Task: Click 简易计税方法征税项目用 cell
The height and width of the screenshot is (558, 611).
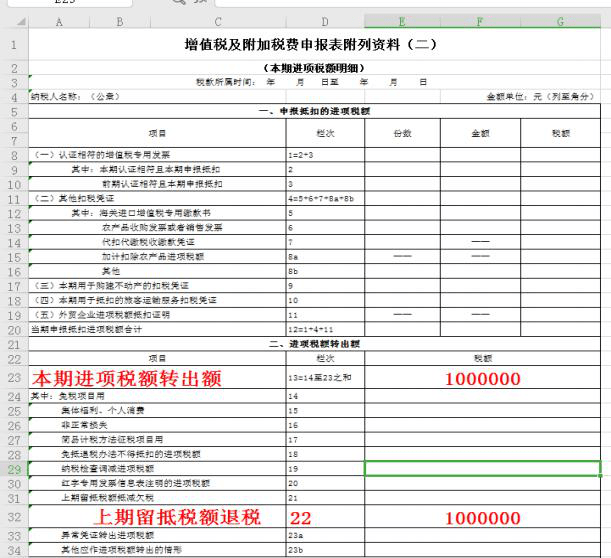Action: pos(157,440)
